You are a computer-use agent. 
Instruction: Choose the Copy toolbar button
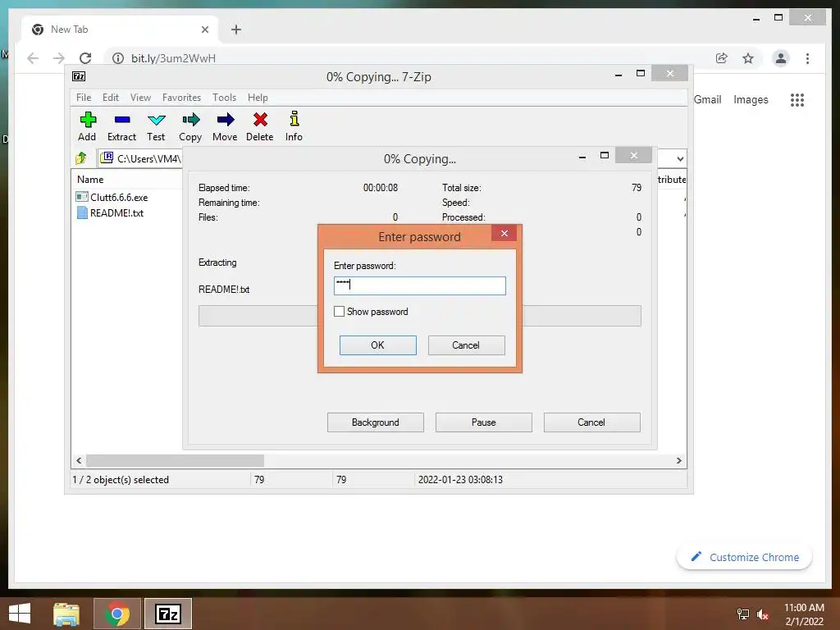tap(190, 126)
